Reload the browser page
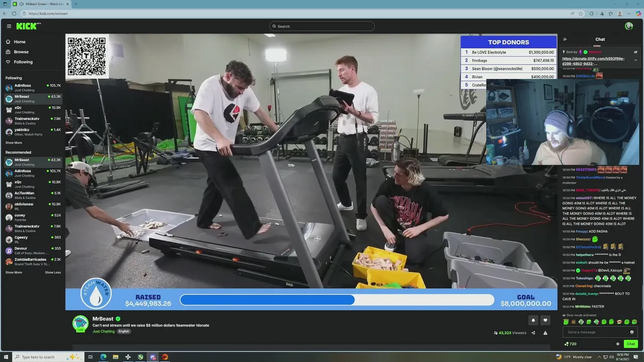This screenshot has height=362, width=644. coord(15,14)
